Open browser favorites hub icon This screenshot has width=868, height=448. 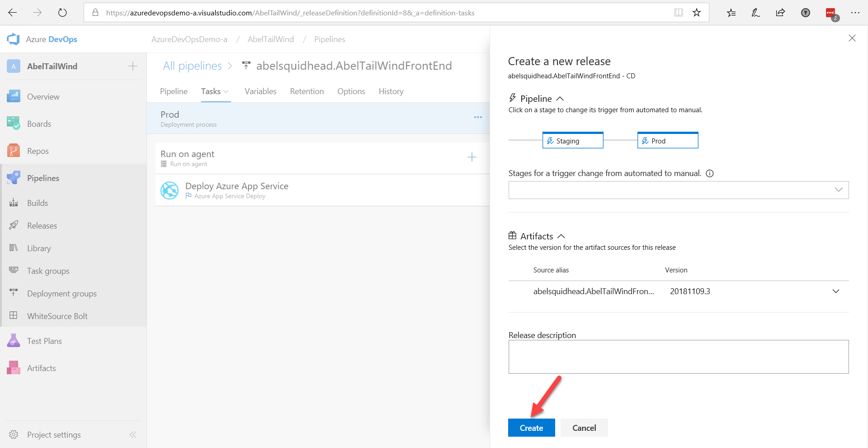[731, 13]
